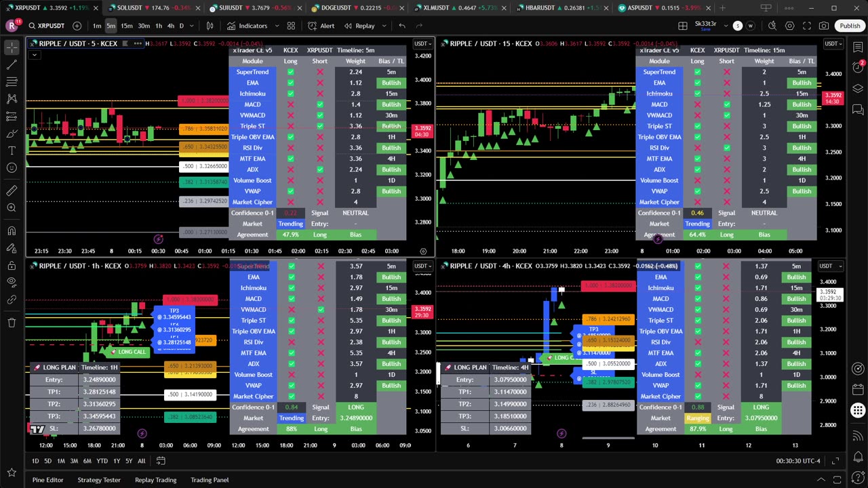Switch to the SOLUSDT tab

point(153,8)
